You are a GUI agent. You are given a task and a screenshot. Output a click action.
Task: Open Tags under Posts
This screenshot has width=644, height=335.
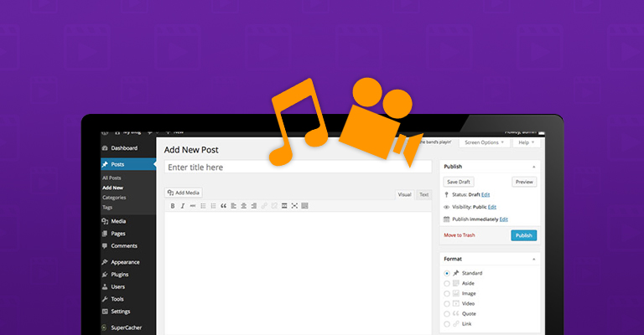107,208
